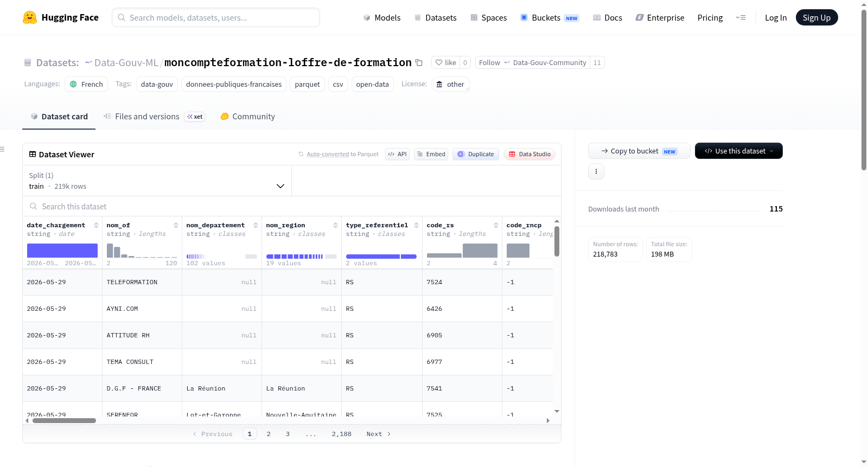Select the data-gouv tag
Viewport: 868px width, 467px height.
157,84
